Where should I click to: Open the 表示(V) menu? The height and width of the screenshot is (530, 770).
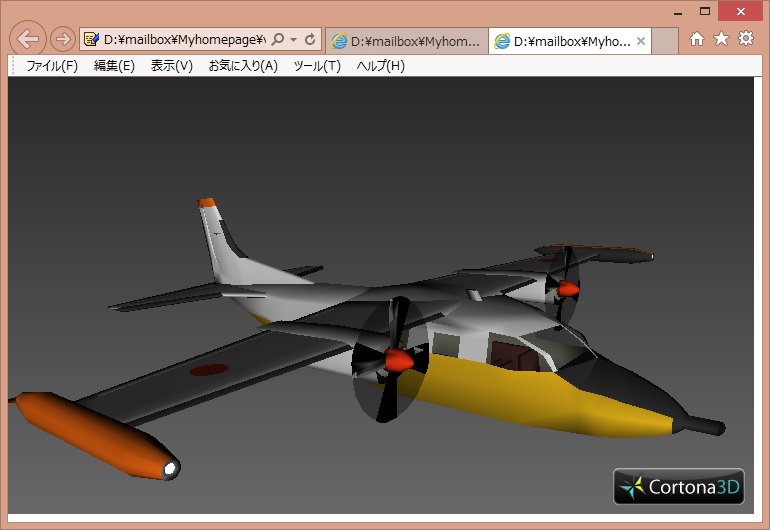[171, 66]
